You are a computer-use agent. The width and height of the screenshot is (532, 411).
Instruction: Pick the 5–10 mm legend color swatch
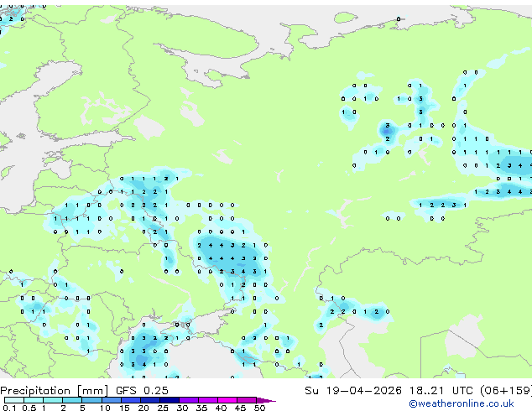[91, 400]
